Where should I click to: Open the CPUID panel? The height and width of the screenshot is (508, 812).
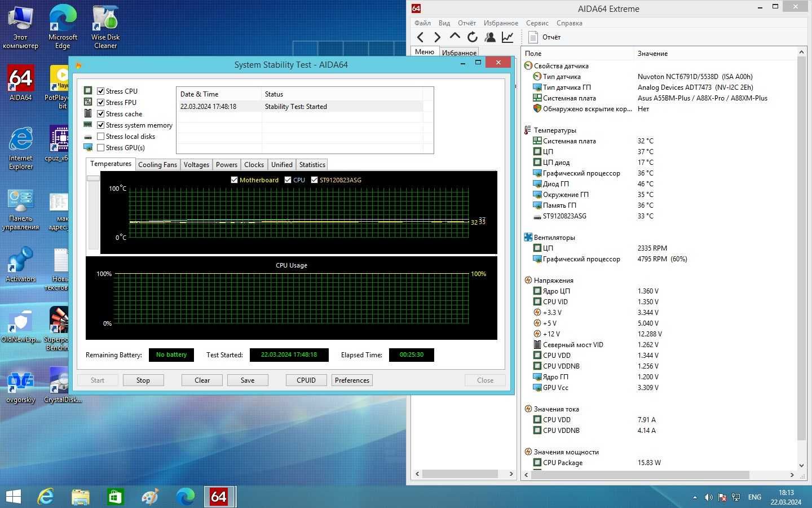click(306, 380)
